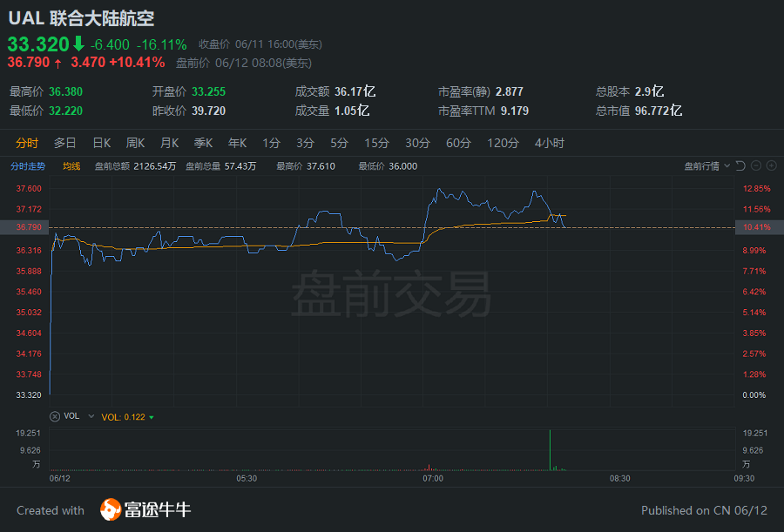This screenshot has height=532, width=784.
Task: Toggle the 分时走势 line legend
Action: pyautogui.click(x=28, y=166)
